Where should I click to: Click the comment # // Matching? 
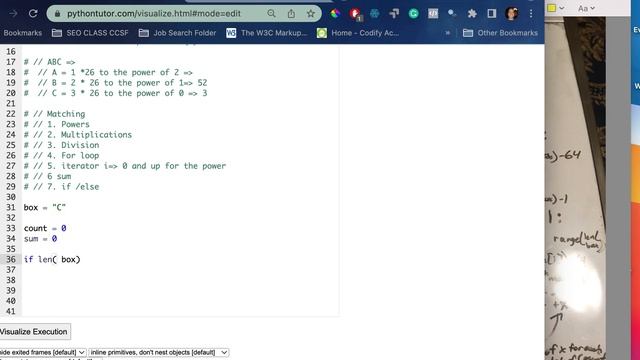coord(54,114)
